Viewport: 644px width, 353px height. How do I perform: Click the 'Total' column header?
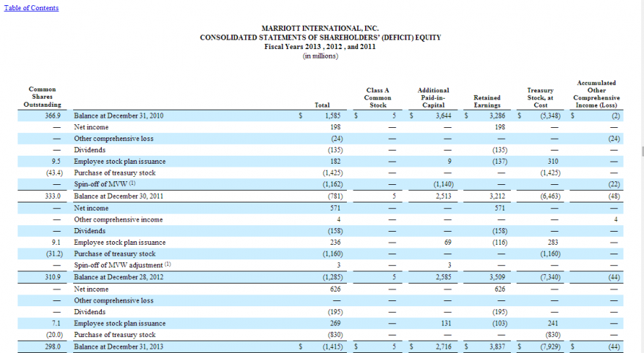[322, 105]
